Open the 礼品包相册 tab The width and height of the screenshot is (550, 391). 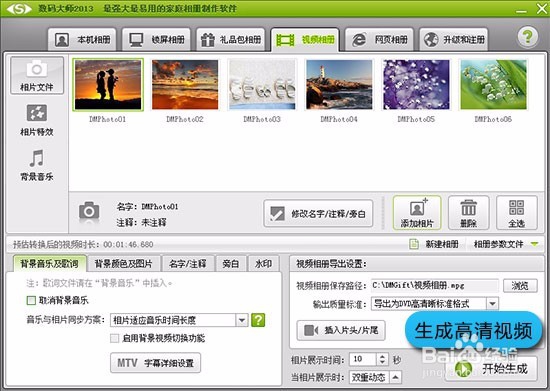coord(231,39)
